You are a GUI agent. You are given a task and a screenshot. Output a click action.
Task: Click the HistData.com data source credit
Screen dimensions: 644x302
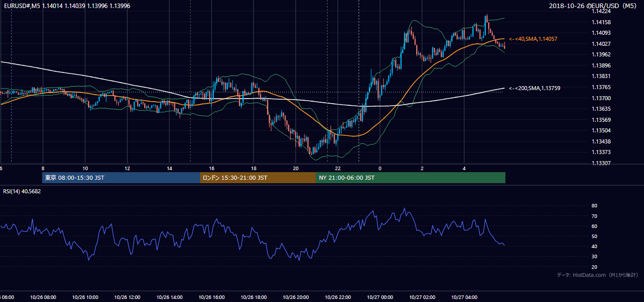598,275
